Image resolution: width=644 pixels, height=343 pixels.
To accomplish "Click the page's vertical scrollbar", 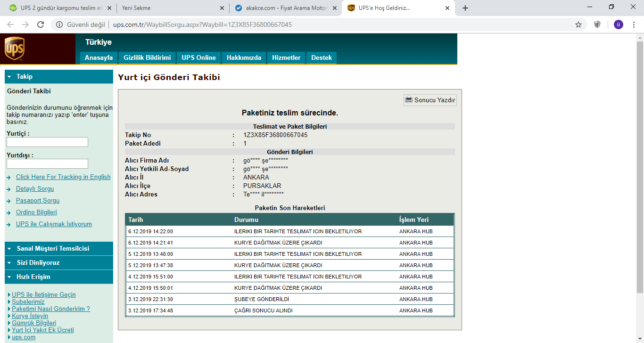I will pos(640,167).
